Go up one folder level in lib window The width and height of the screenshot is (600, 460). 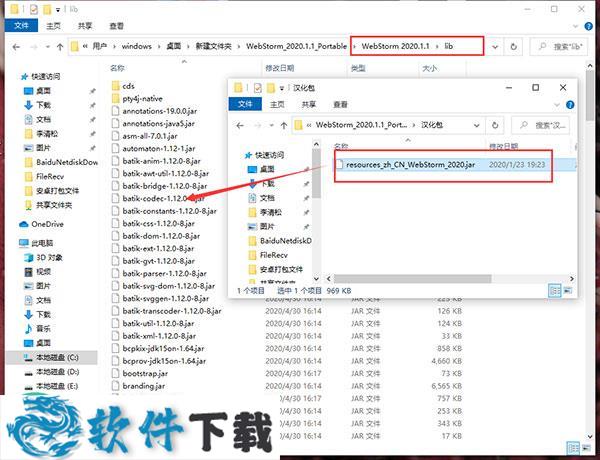pyautogui.click(x=60, y=47)
